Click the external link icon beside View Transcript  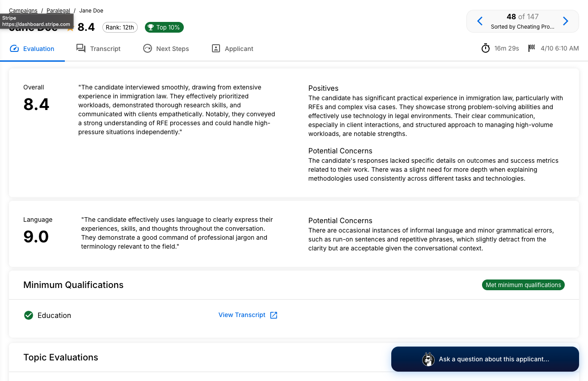click(x=274, y=315)
